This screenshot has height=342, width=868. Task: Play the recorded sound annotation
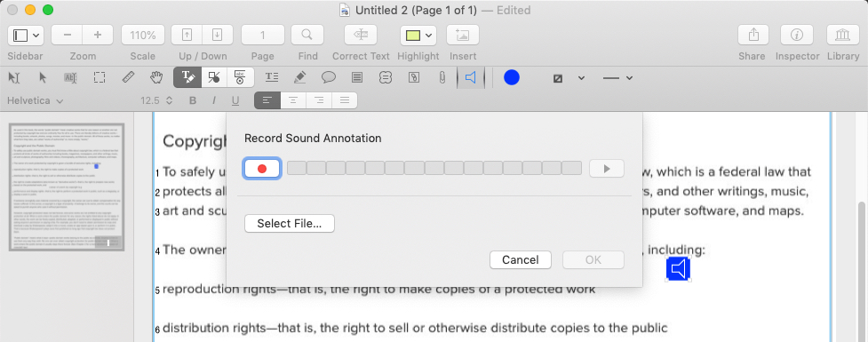[607, 169]
